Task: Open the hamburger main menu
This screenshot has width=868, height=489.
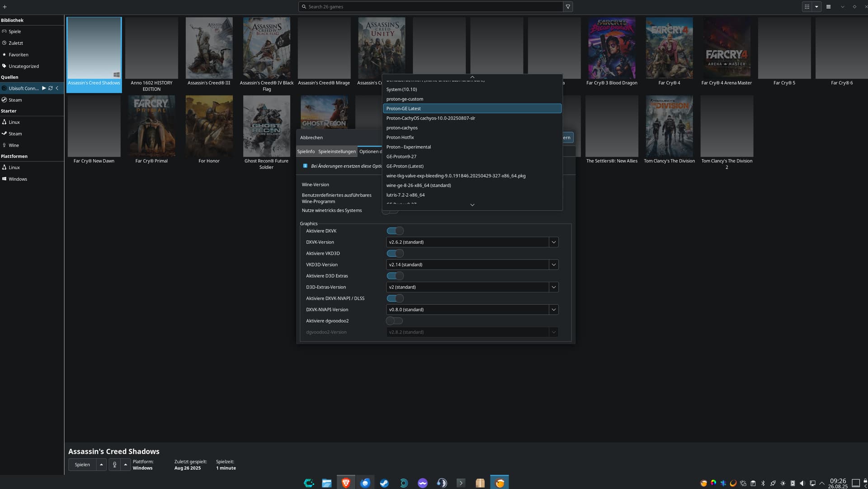Action: point(828,7)
